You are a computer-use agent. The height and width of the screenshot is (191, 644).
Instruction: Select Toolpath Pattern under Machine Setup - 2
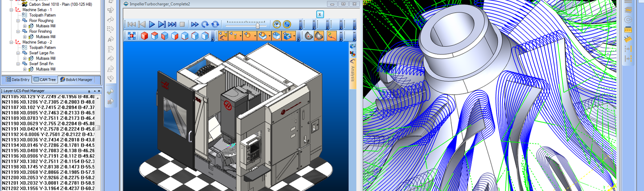pyautogui.click(x=42, y=48)
